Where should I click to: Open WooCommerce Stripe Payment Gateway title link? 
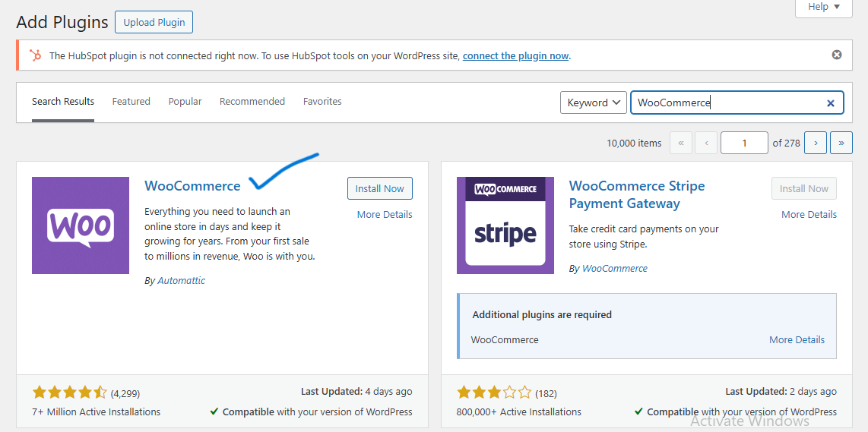click(637, 194)
